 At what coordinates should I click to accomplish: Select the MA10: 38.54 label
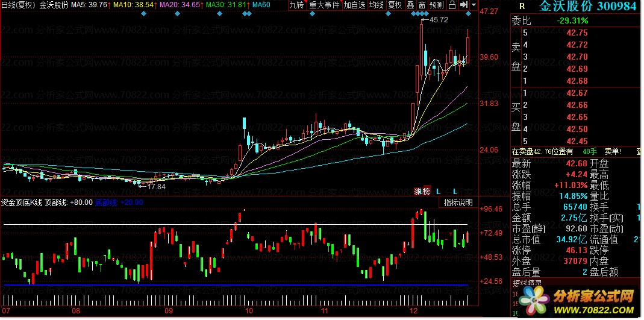[134, 5]
